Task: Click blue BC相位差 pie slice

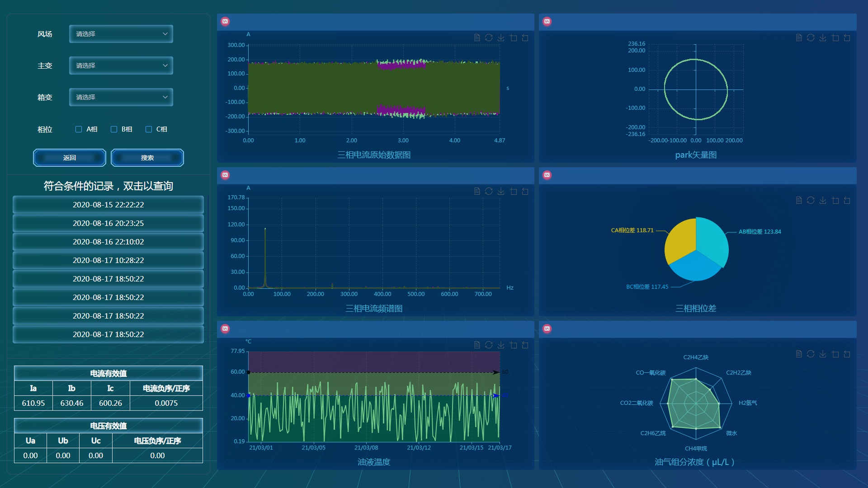Action: pos(695,267)
